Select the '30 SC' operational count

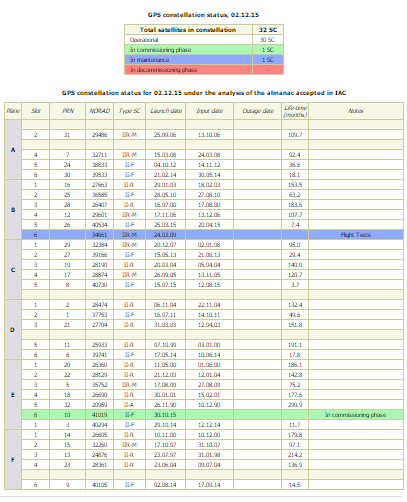coord(267,40)
